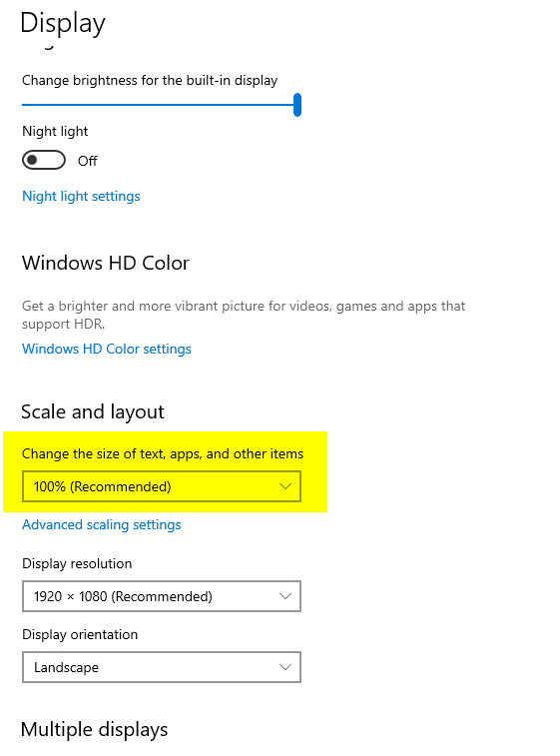Click the Display resolution label
Image resolution: width=560 pixels, height=756 pixels.
pos(77,563)
